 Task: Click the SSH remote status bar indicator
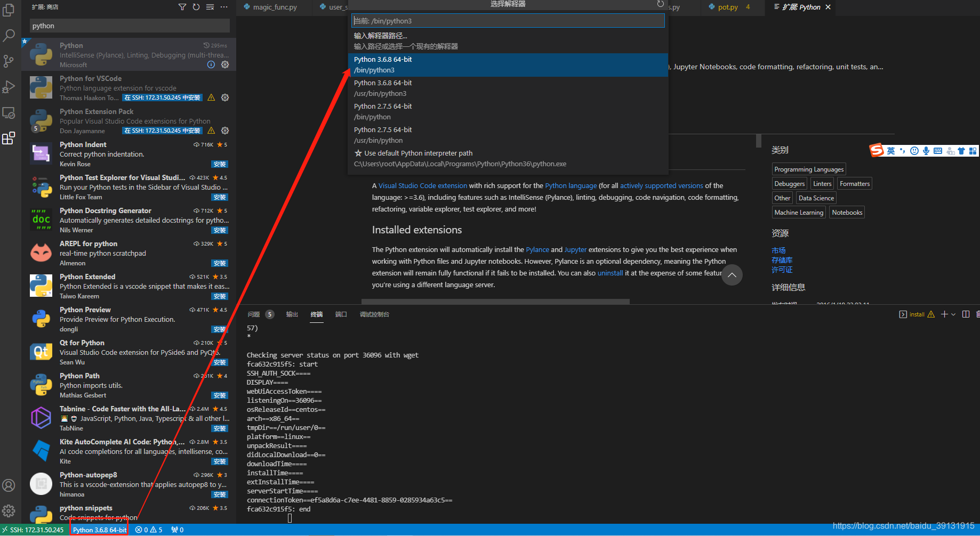click(x=33, y=530)
